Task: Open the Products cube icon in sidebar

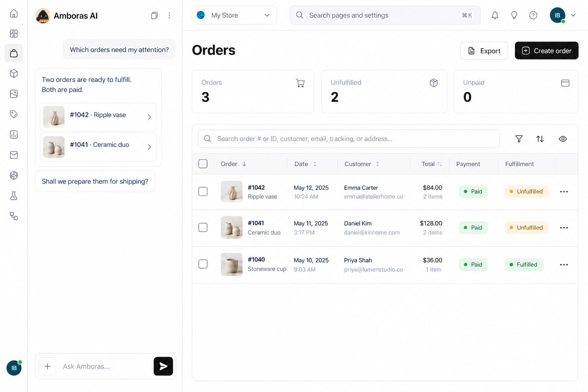Action: click(x=14, y=73)
